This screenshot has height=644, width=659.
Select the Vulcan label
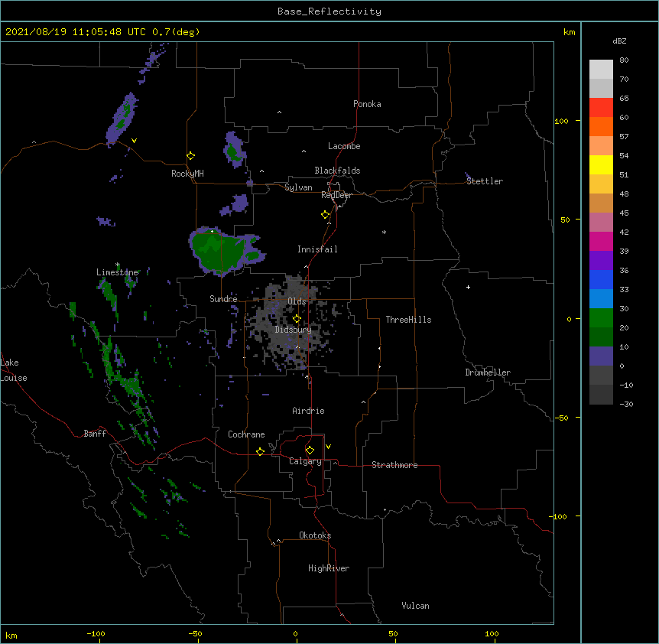pyautogui.click(x=415, y=606)
